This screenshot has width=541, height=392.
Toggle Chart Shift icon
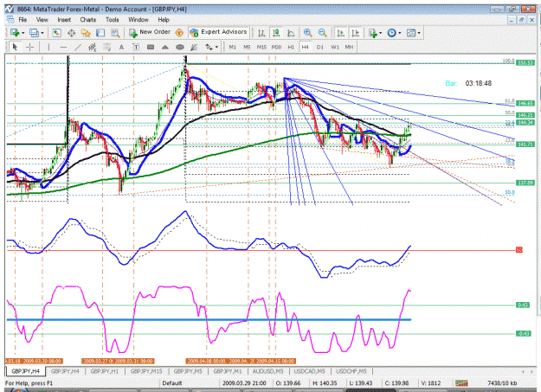(356, 33)
